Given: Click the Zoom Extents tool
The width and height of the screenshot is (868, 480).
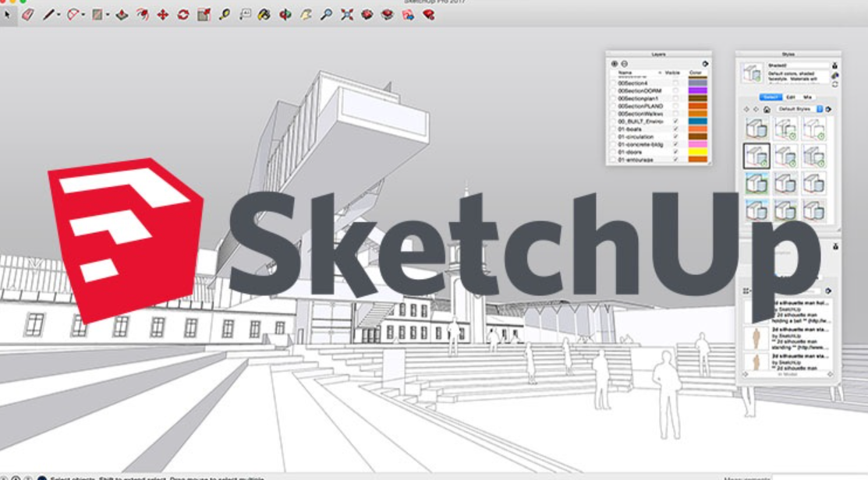Looking at the screenshot, I should 347,15.
